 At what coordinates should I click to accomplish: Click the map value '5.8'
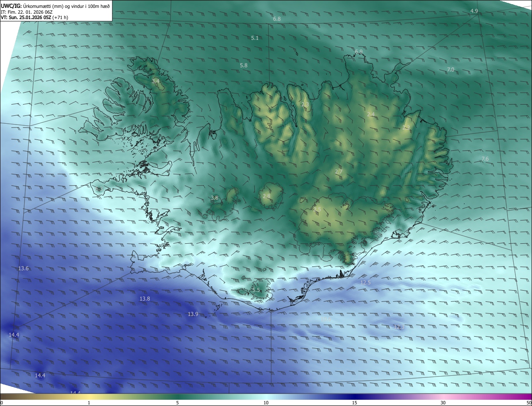(x=244, y=66)
